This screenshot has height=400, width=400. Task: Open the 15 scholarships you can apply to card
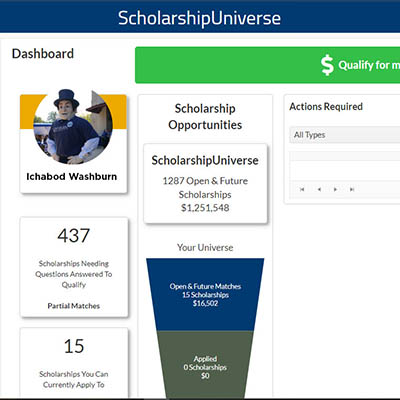(74, 362)
